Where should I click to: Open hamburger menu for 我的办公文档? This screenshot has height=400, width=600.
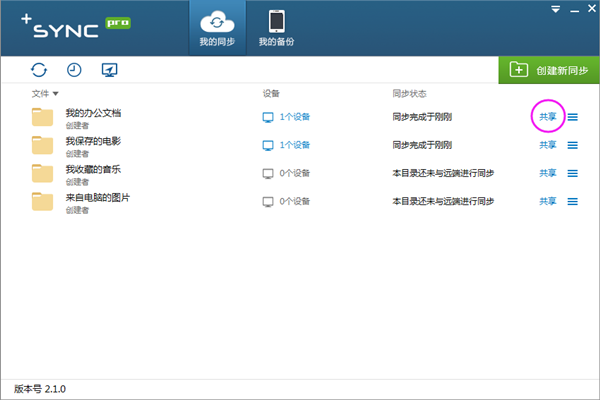pos(573,117)
